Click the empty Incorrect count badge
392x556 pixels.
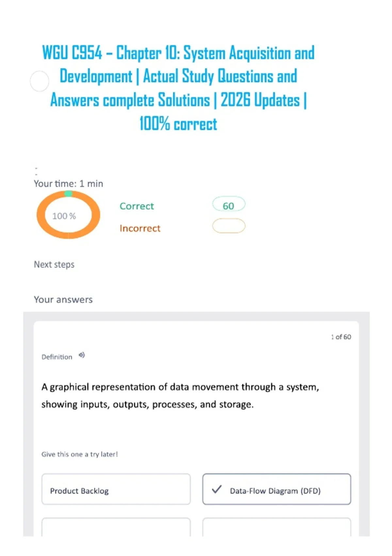click(x=229, y=226)
